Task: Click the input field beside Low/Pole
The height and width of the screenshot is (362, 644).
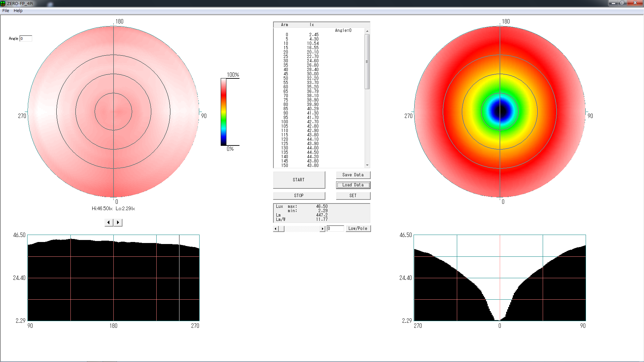Action: (335, 229)
